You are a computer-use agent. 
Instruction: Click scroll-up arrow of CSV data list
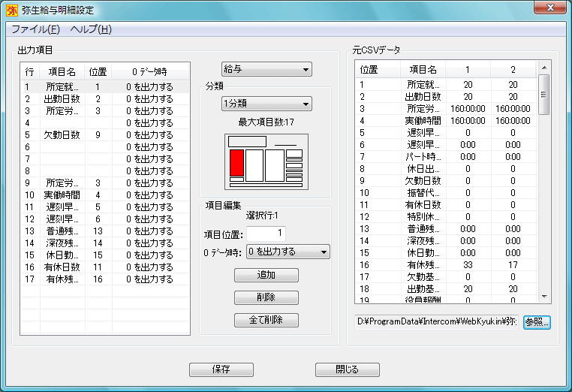(x=544, y=68)
